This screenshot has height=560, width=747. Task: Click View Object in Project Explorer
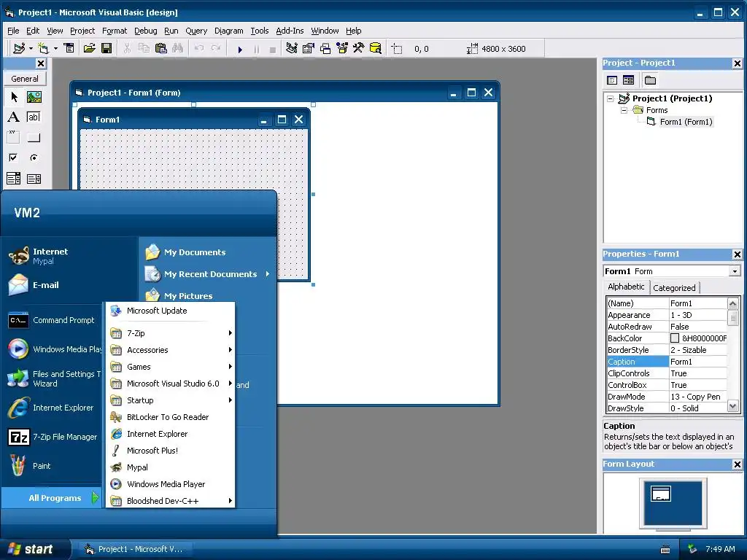(628, 80)
